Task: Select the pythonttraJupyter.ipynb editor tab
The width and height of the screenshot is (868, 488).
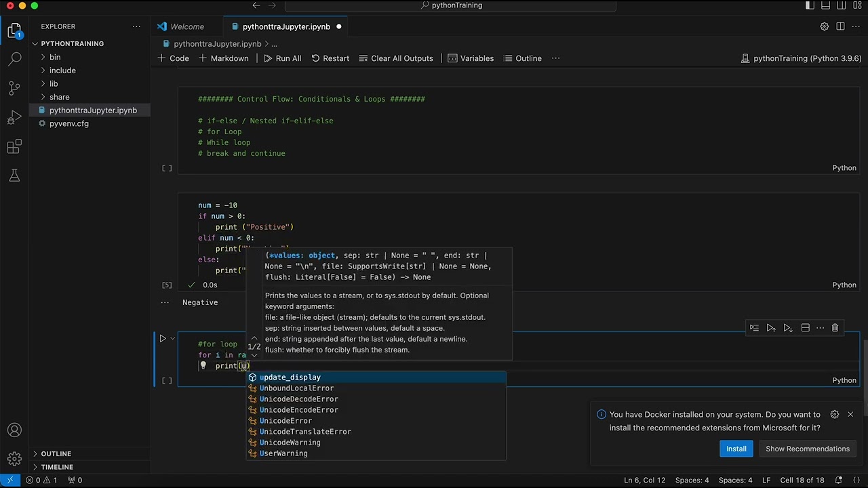Action: (x=286, y=26)
